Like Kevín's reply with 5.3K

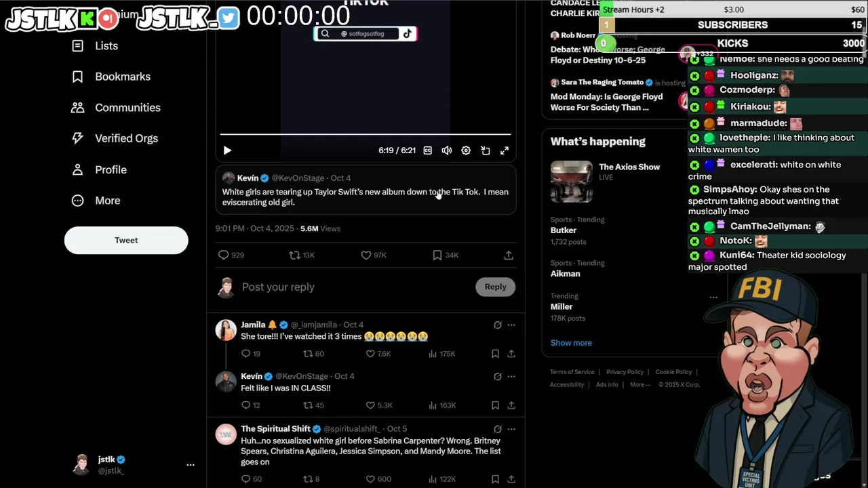378,405
